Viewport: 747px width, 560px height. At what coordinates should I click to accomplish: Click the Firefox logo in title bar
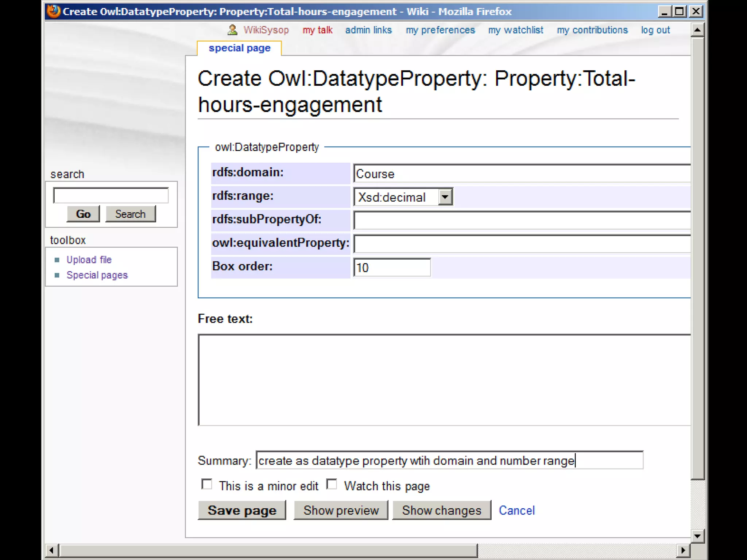[54, 11]
